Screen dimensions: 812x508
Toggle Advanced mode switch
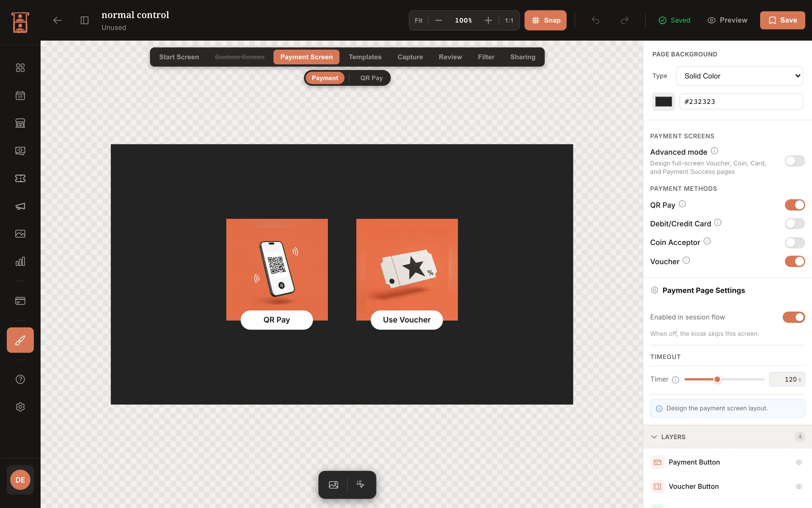click(795, 161)
